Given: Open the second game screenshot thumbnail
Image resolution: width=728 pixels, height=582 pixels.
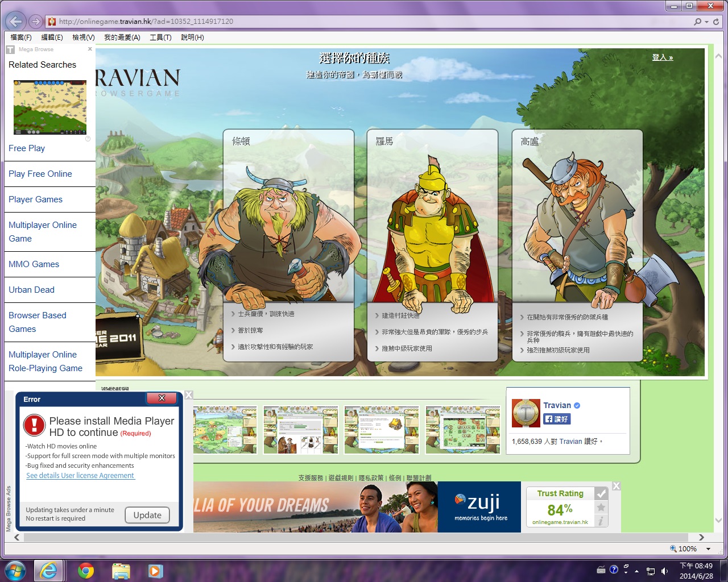Looking at the screenshot, I should 300,430.
